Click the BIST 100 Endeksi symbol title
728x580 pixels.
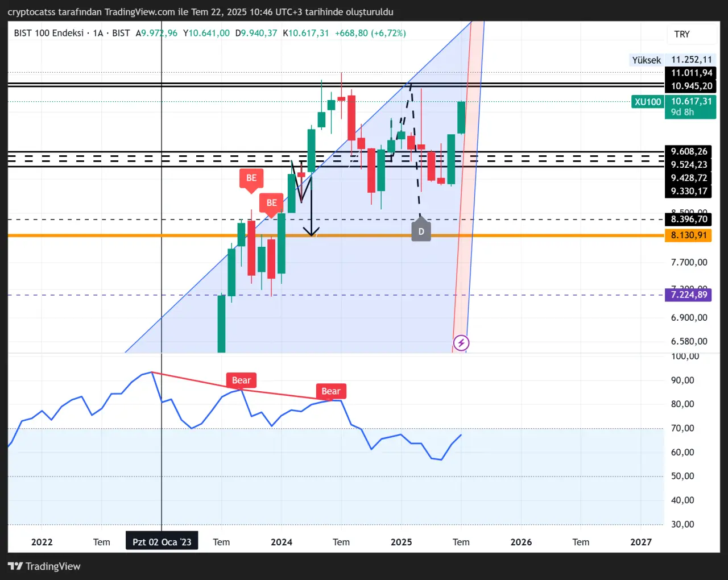(48, 33)
